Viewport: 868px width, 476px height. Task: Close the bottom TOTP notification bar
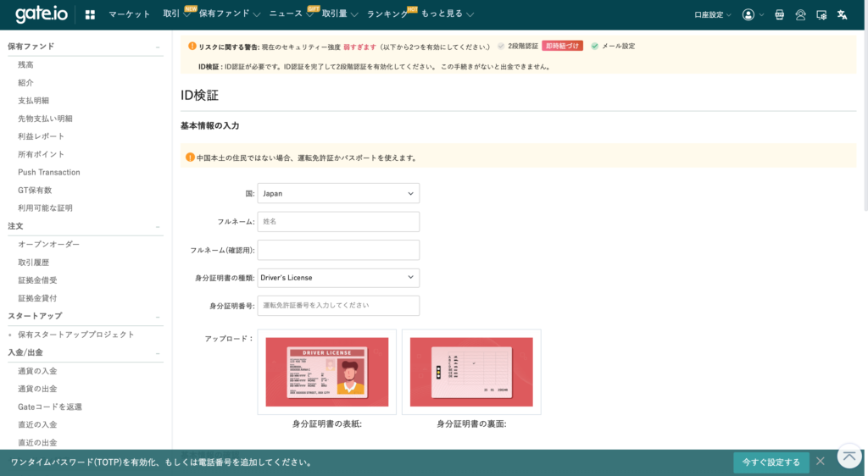[x=821, y=461]
